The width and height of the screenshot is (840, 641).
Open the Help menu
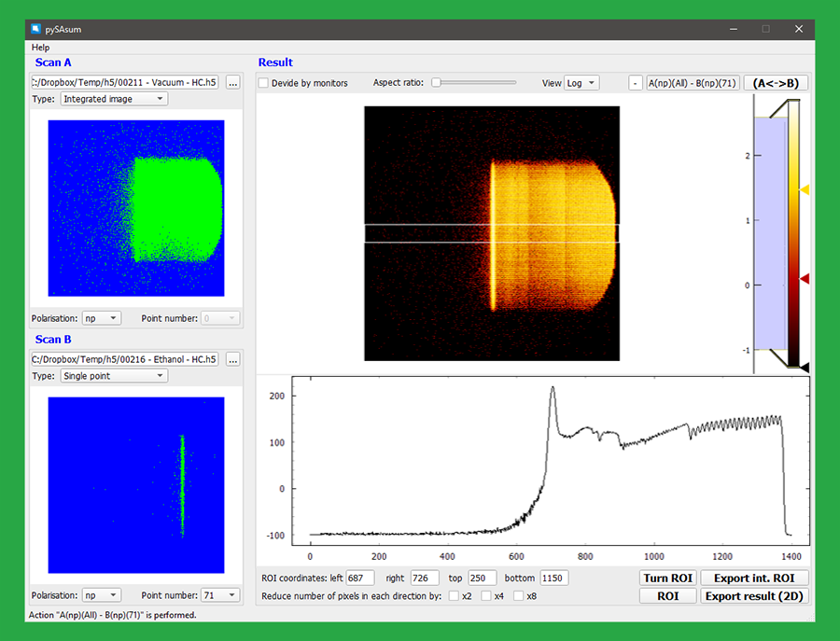coord(40,47)
